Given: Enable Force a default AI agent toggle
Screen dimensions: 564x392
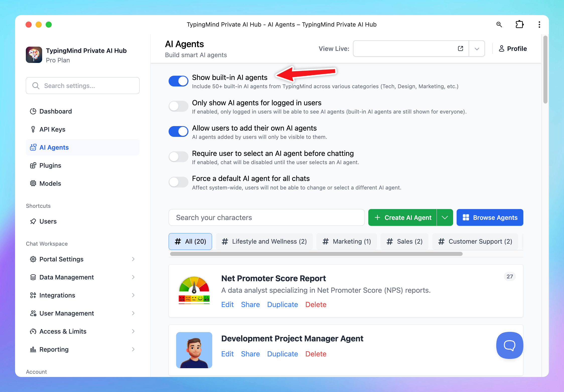Looking at the screenshot, I should click(178, 182).
